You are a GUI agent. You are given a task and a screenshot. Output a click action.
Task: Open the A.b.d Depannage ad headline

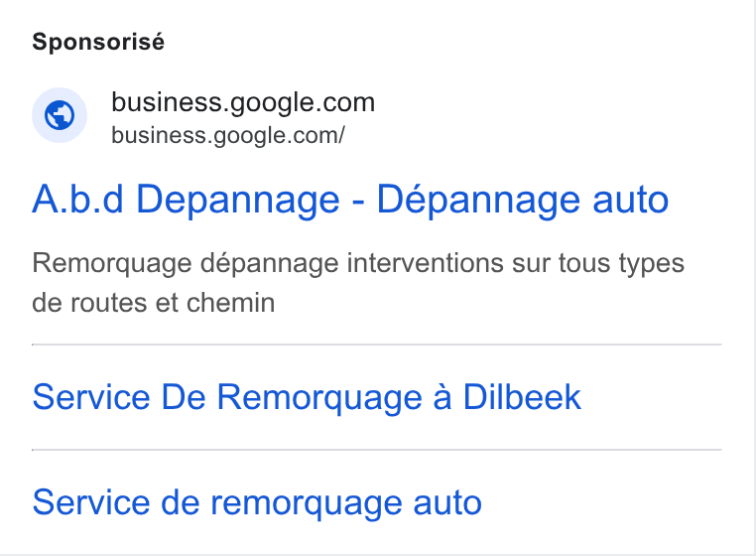pos(350,200)
